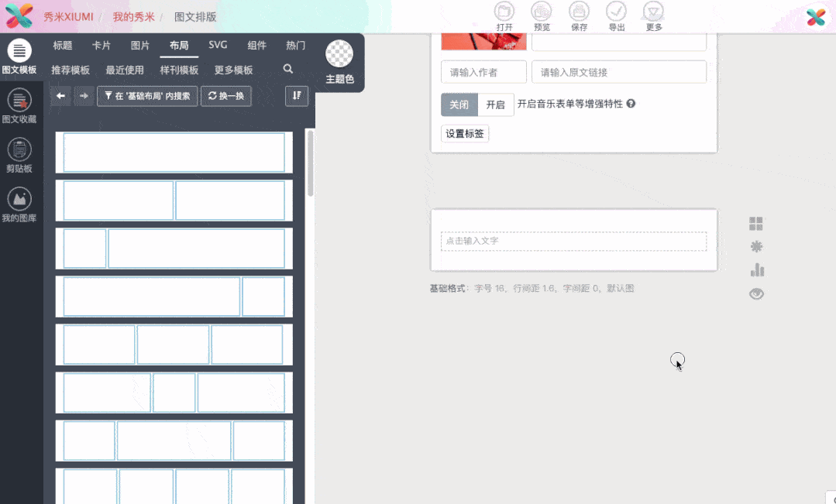Switch to the SVG tab

[218, 46]
